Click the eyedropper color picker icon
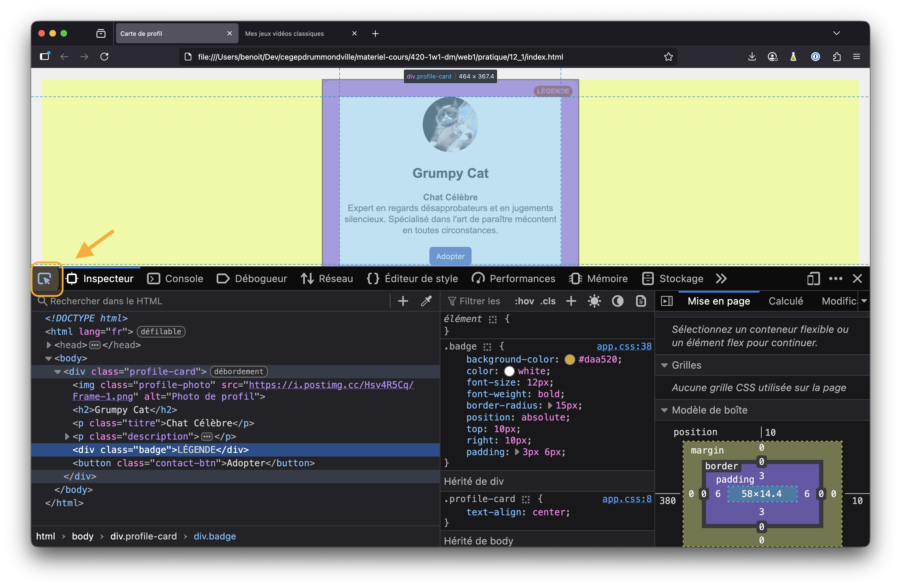 pos(426,301)
